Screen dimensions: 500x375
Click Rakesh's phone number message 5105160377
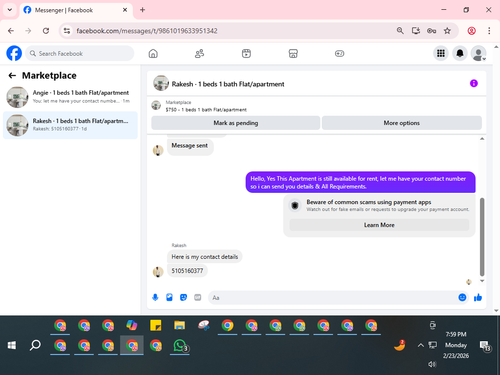click(187, 271)
